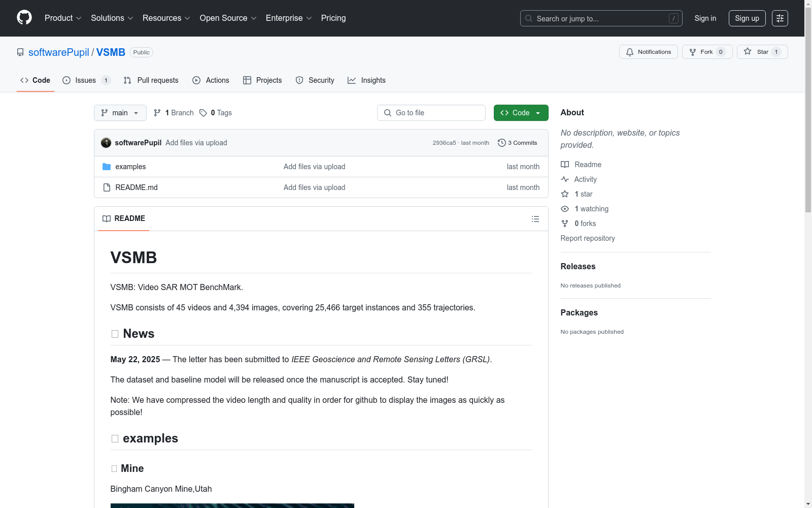Viewport: 812px width, 508px height.
Task: Expand the Open Source menu
Action: tap(228, 18)
